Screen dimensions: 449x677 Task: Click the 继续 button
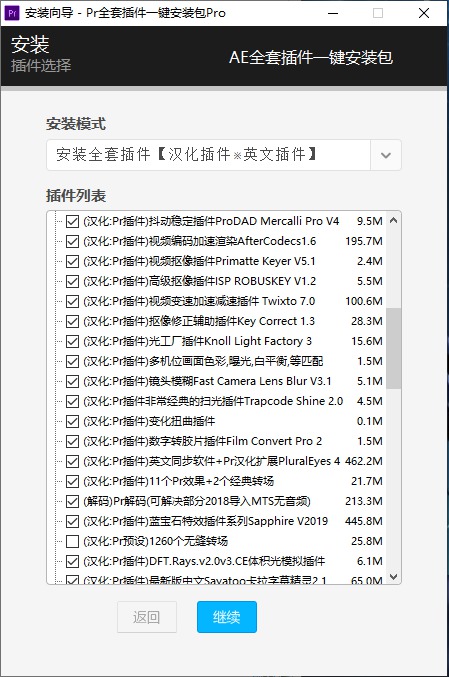pyautogui.click(x=227, y=617)
